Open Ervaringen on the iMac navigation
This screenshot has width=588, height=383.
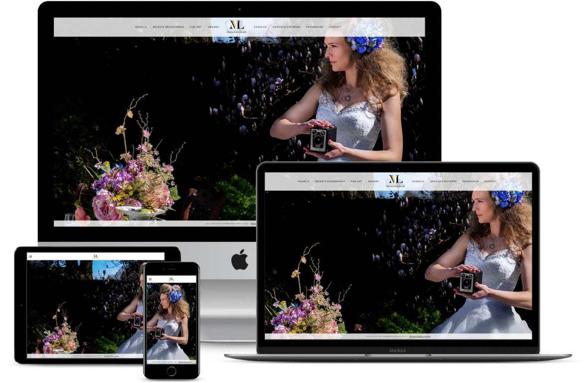tap(314, 27)
